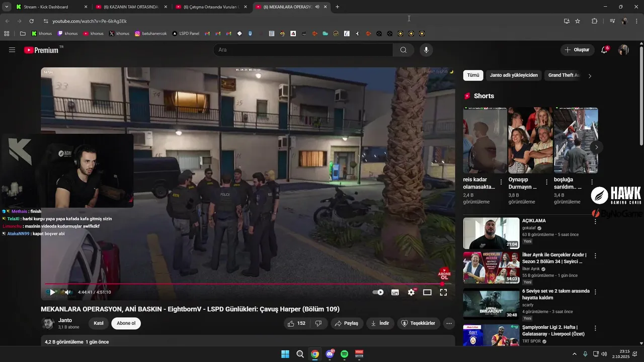Open the Janto channel name link
This screenshot has width=644, height=362.
coord(65,320)
